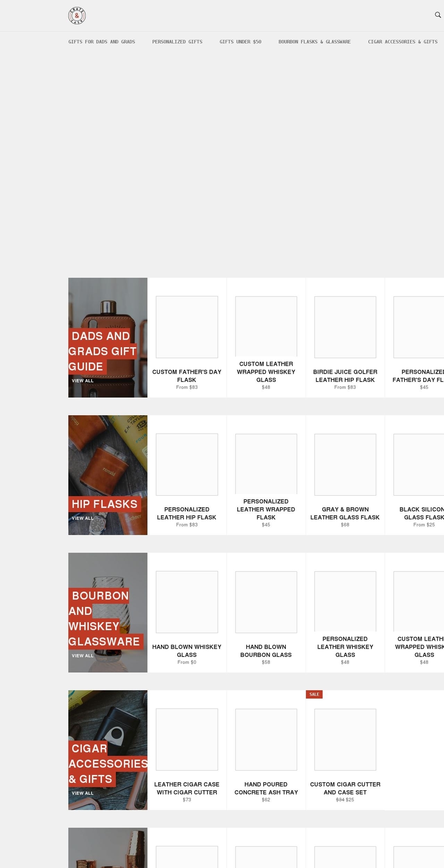Open Gifts for Dads and Grads menu
Image resolution: width=444 pixels, height=868 pixels.
tap(102, 42)
